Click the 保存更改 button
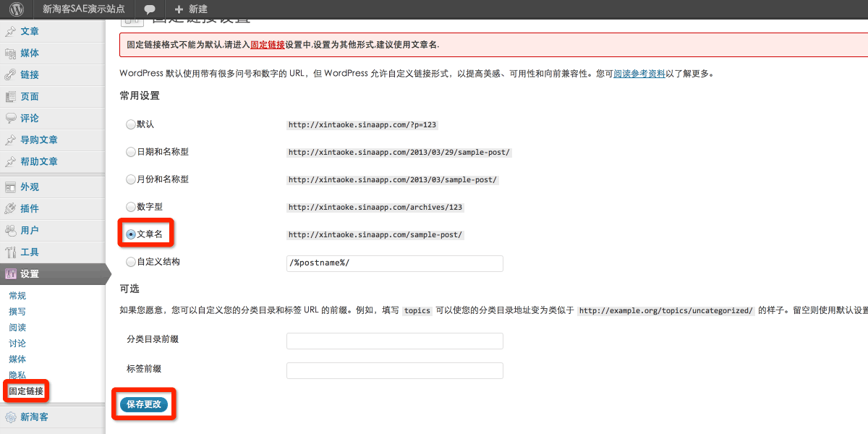Screen dimensions: 868x434 click(x=143, y=404)
